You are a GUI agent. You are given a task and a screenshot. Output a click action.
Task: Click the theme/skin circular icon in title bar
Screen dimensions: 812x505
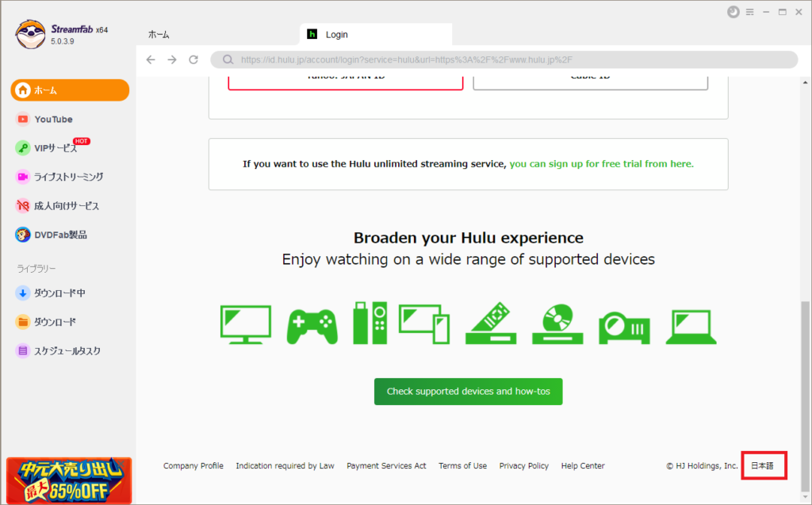click(x=733, y=12)
